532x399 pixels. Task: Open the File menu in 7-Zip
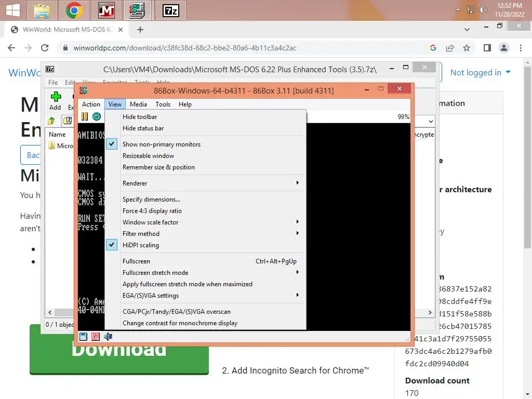click(x=53, y=82)
